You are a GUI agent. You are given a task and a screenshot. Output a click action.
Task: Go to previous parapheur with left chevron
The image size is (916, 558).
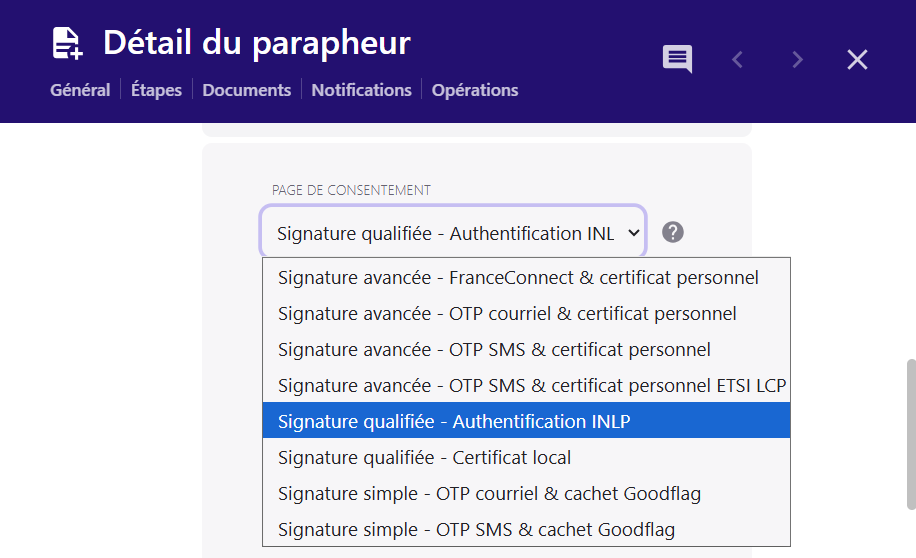tap(738, 60)
